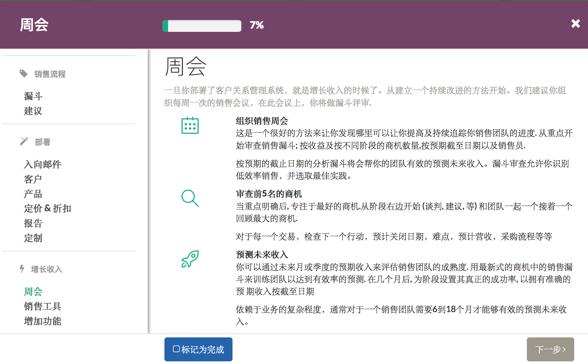Open the 建议 page in sidebar
This screenshot has width=588, height=364.
tap(33, 111)
